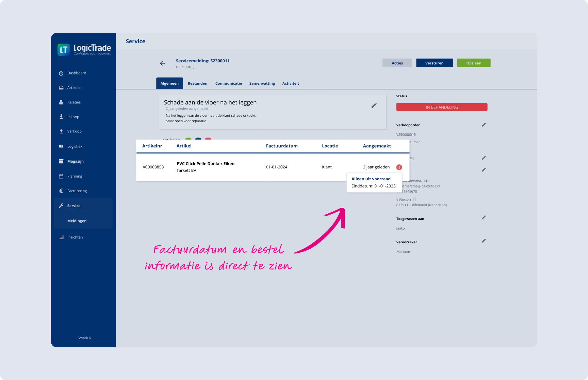Image resolution: width=588 pixels, height=380 pixels.
Task: Click the Versturen button
Action: coord(434,63)
